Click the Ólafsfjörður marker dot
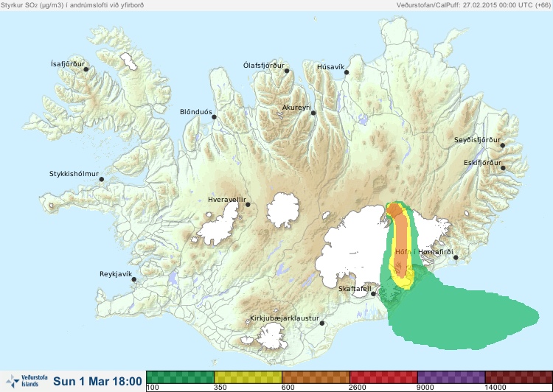 tap(287, 71)
